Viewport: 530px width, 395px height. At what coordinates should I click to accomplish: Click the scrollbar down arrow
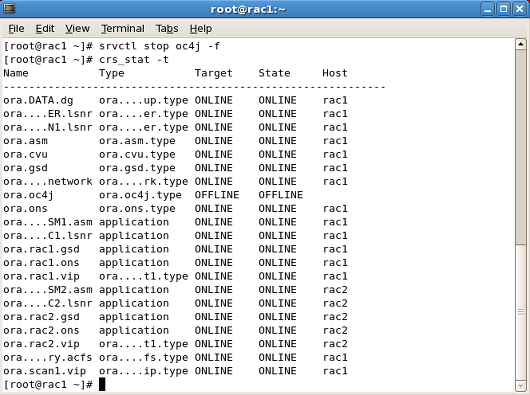click(x=521, y=386)
